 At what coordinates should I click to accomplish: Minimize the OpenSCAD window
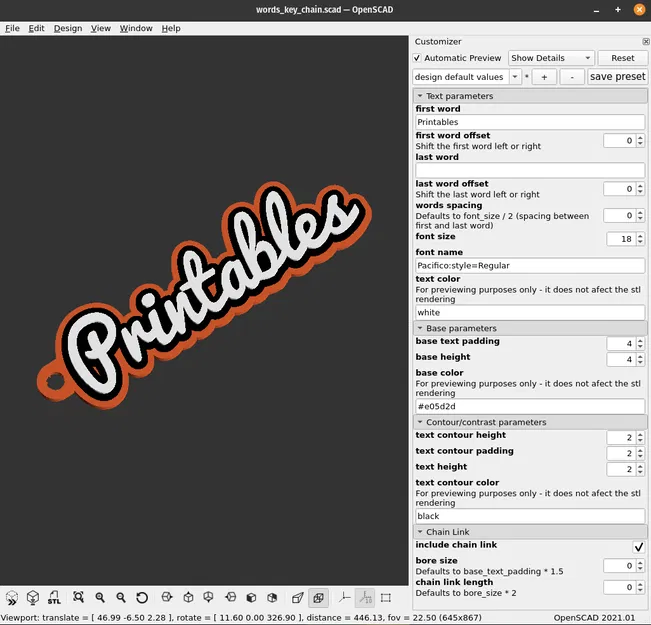pos(596,10)
